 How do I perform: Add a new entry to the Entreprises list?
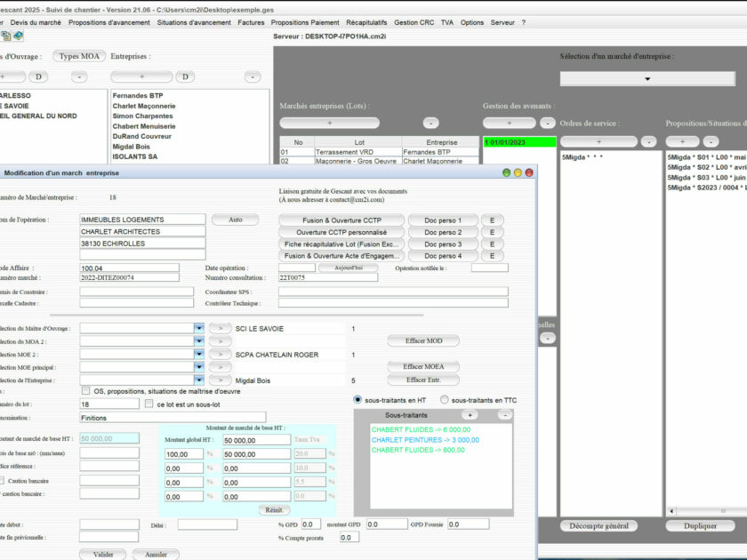(x=141, y=76)
